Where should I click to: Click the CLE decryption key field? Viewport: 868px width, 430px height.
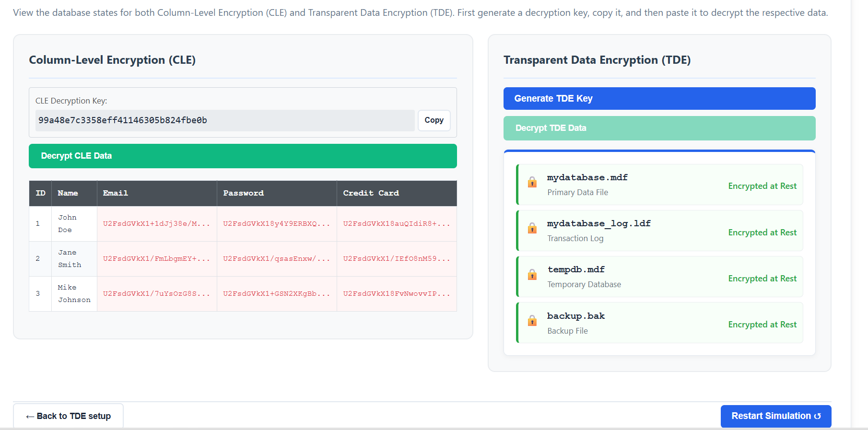pos(224,120)
